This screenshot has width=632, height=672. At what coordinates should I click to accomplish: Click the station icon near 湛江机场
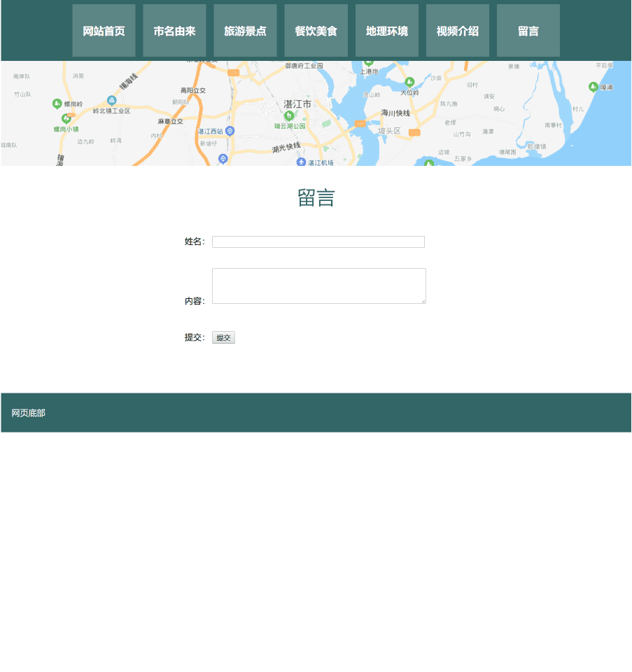click(302, 160)
